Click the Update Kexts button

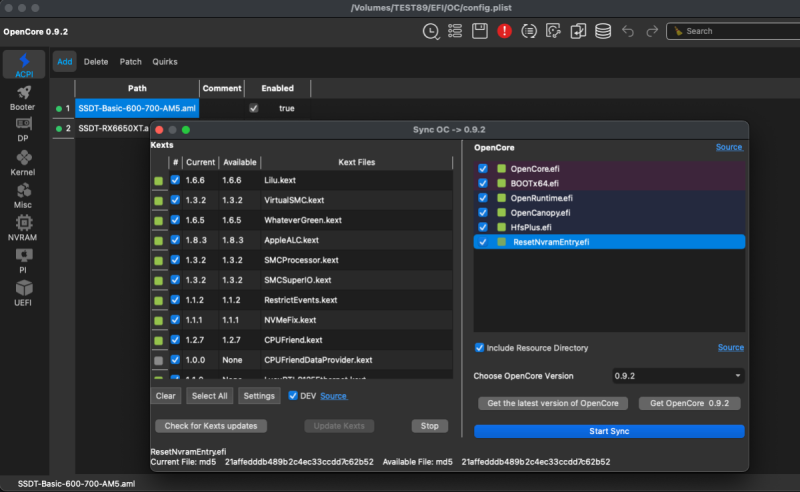pos(339,426)
